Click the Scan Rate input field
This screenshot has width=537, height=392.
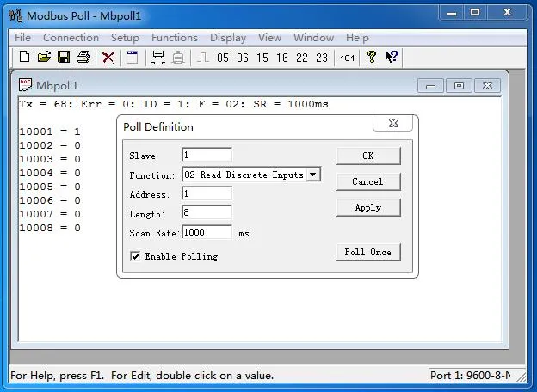[x=207, y=232]
